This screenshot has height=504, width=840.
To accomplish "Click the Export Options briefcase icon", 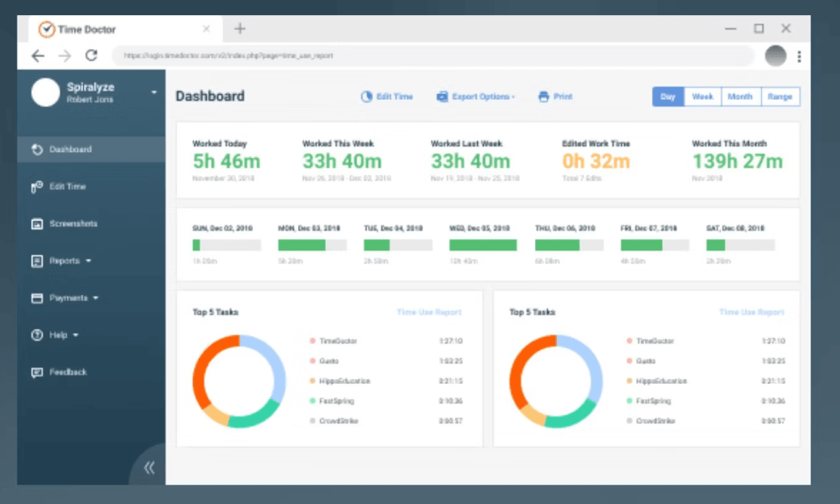I will pyautogui.click(x=442, y=97).
